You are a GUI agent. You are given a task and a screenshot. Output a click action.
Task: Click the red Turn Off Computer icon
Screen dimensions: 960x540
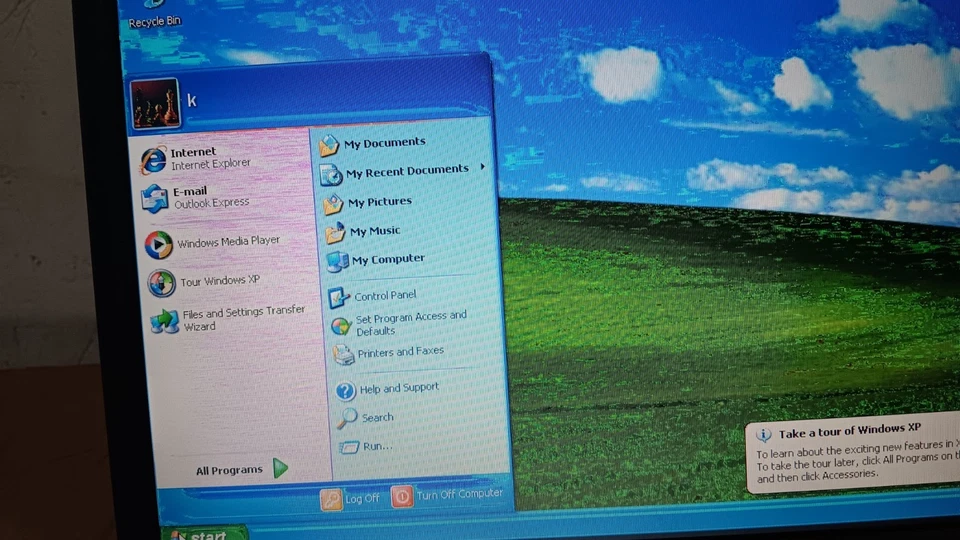tap(402, 497)
